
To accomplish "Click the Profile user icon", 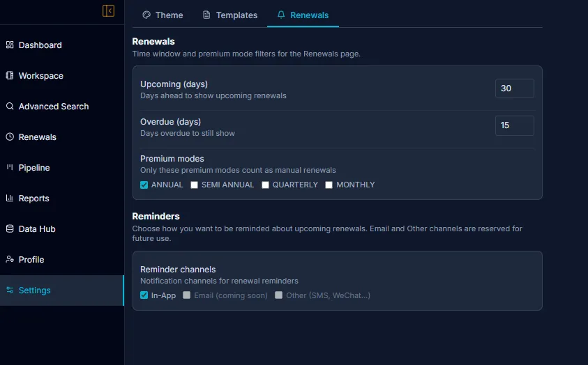I will [x=10, y=259].
